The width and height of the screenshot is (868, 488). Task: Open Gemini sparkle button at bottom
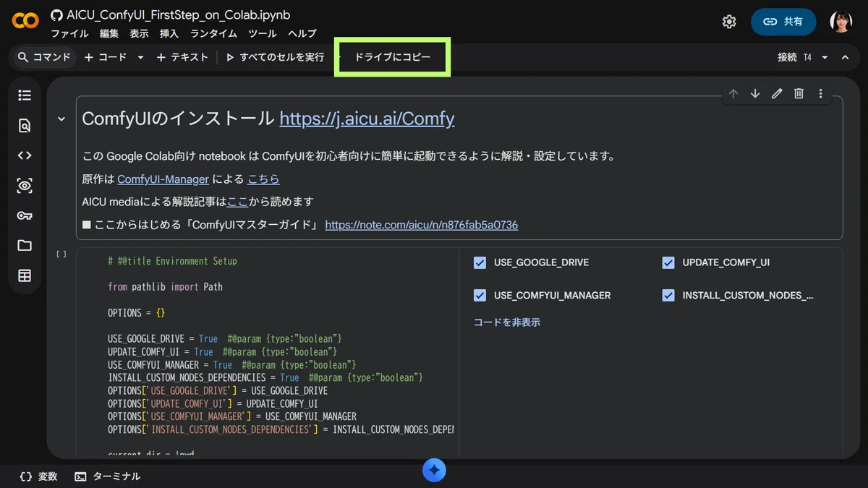pos(434,471)
